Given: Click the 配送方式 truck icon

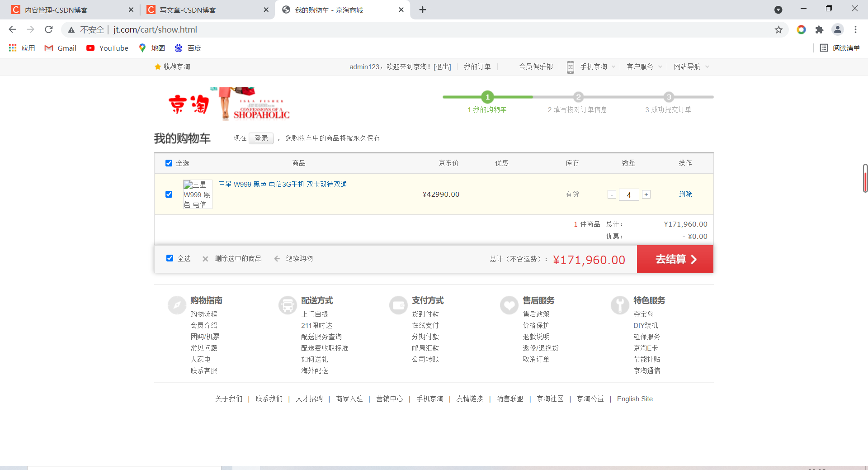Looking at the screenshot, I should 288,305.
